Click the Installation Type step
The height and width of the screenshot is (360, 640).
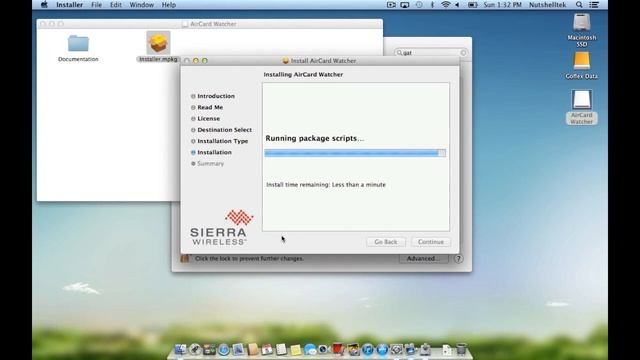222,141
